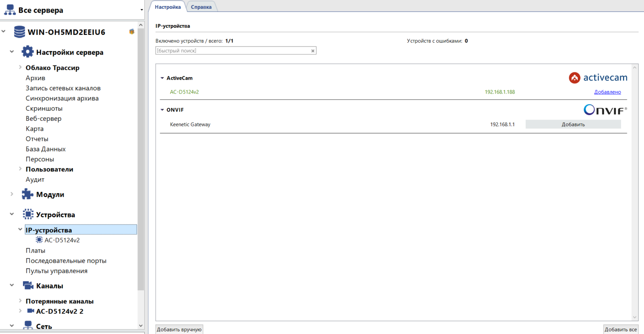This screenshot has height=334, width=644.
Task: Click the activecam brand logo
Action: [x=598, y=78]
